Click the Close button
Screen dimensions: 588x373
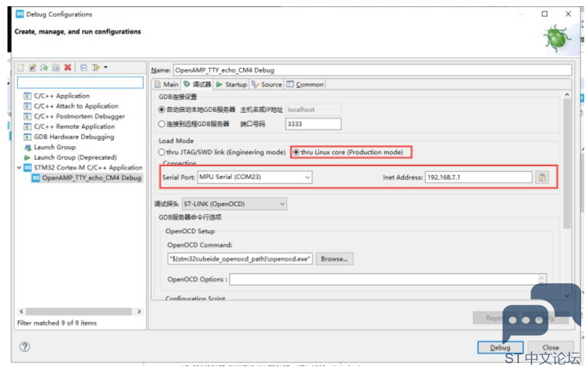[x=551, y=348]
